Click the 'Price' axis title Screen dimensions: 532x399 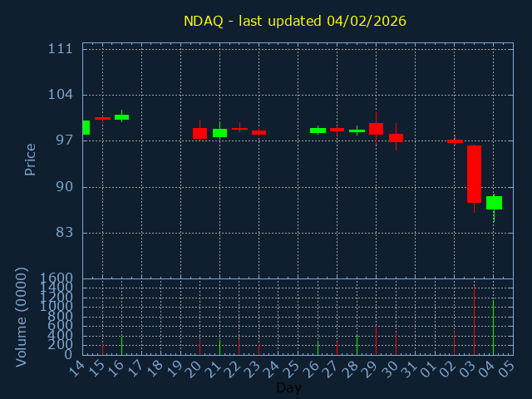[x=30, y=160]
